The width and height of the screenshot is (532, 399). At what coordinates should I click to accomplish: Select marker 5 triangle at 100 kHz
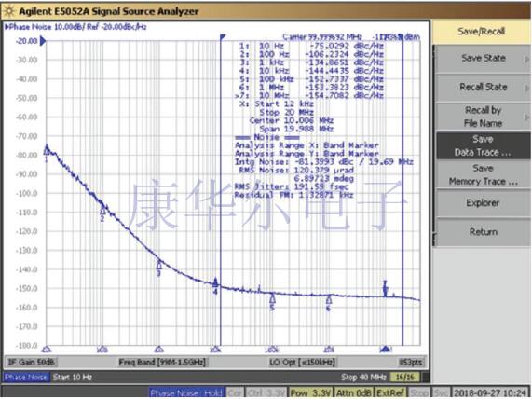[272, 299]
